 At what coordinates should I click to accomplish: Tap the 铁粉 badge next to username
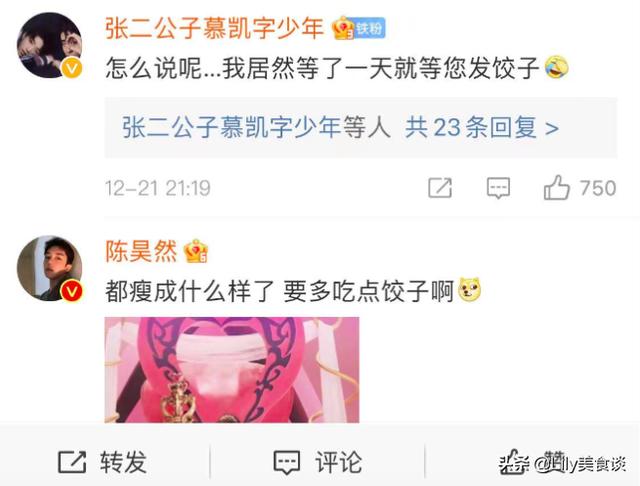[369, 29]
